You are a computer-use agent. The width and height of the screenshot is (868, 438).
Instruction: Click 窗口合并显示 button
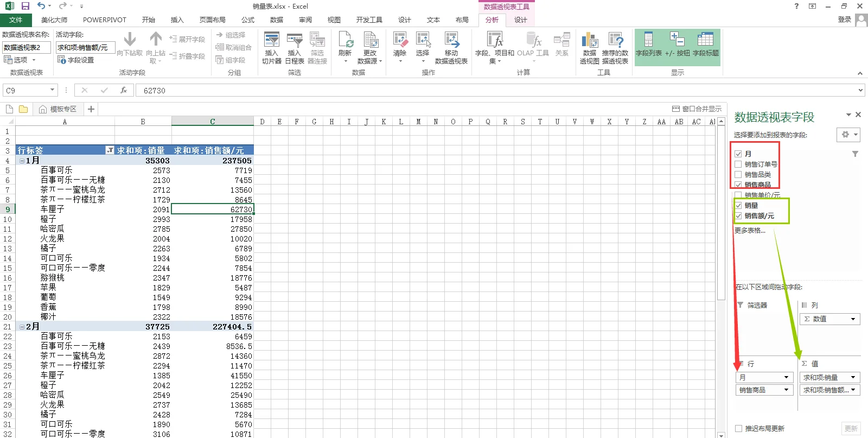point(697,109)
